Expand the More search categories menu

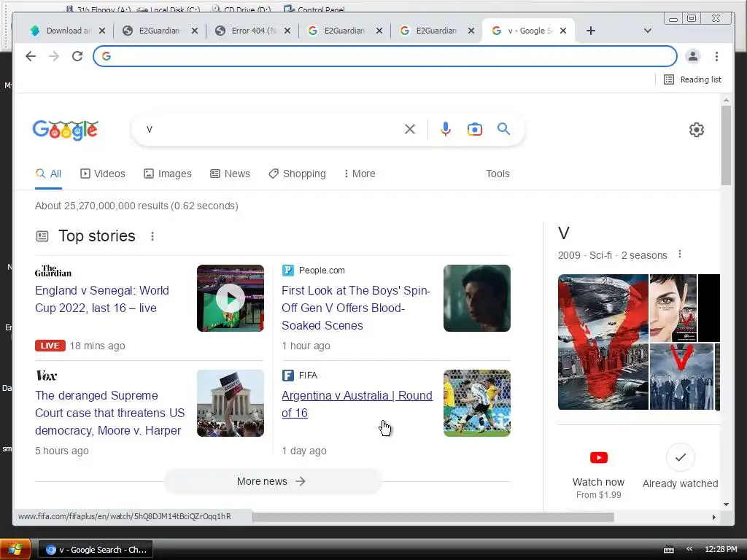[360, 174]
